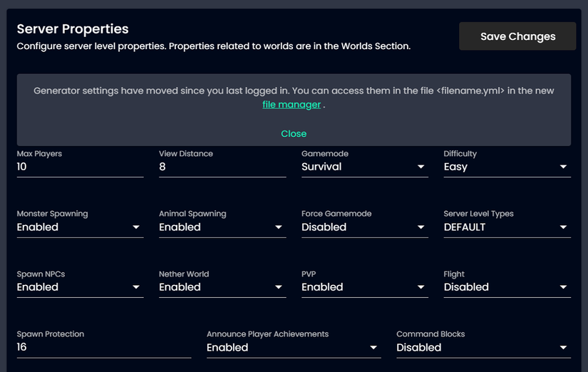Open the Monster Spawning dropdown
Image resolution: width=588 pixels, height=372 pixels.
[x=80, y=227]
